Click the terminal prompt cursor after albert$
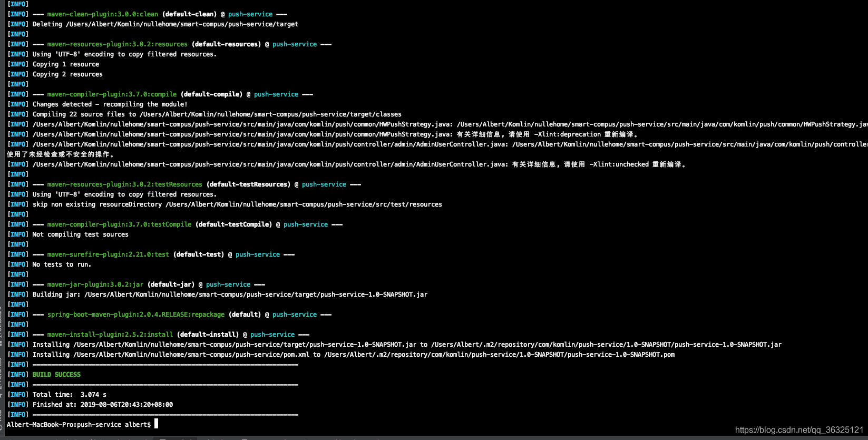The image size is (868, 440). pos(156,424)
